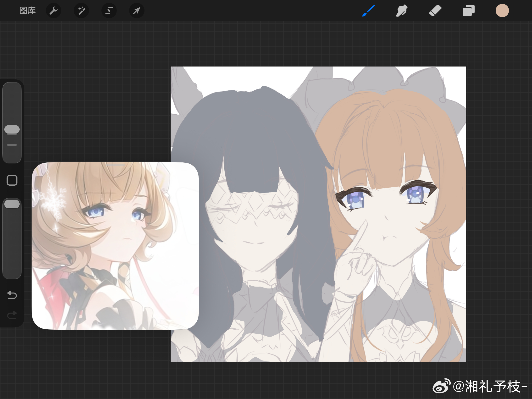Select the Smudge tool
532x399 pixels.
click(x=402, y=11)
